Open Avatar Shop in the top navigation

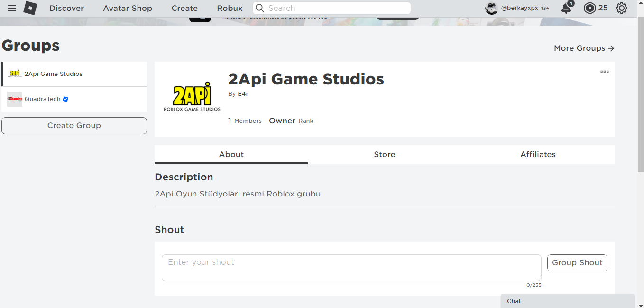coord(128,8)
